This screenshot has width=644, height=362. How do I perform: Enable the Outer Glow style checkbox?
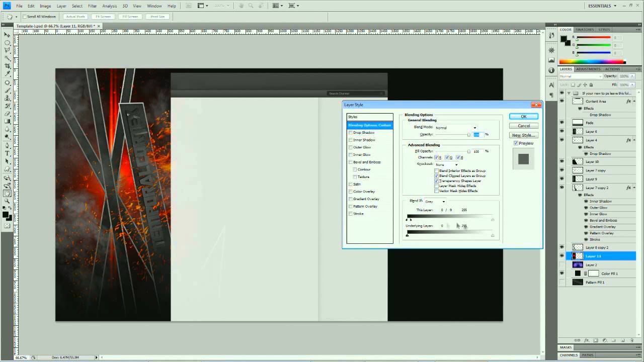point(350,147)
